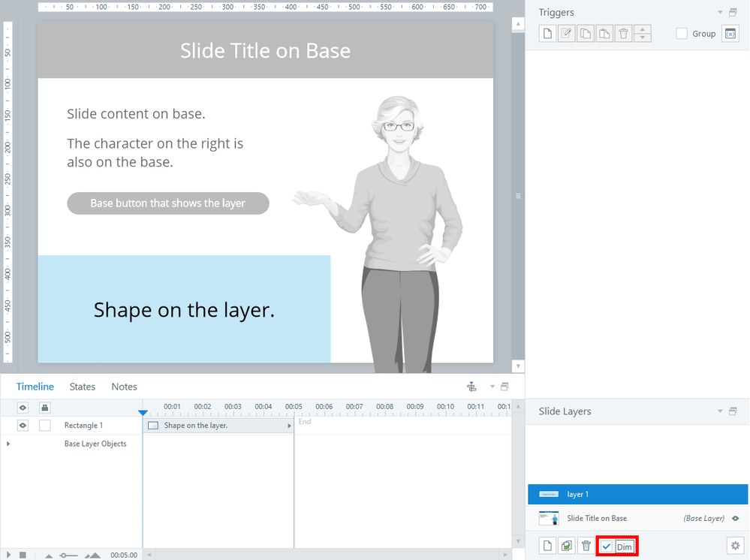Click the timeline alignment tools icon
The width and height of the screenshot is (750, 560).
[x=471, y=387]
